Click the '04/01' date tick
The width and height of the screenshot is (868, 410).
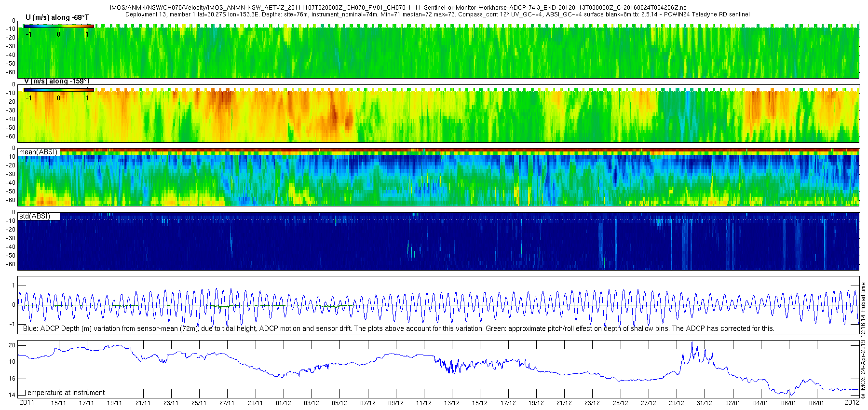760,403
